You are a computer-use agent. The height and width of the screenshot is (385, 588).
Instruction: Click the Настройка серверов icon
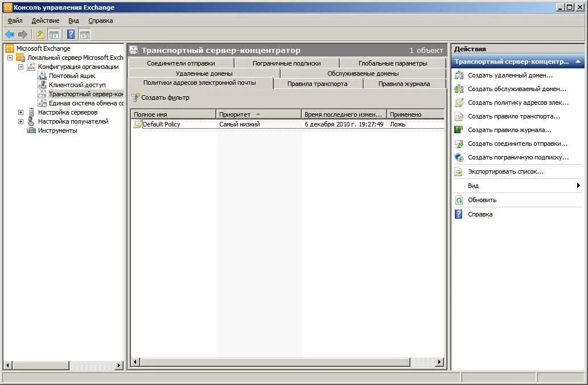tap(31, 112)
